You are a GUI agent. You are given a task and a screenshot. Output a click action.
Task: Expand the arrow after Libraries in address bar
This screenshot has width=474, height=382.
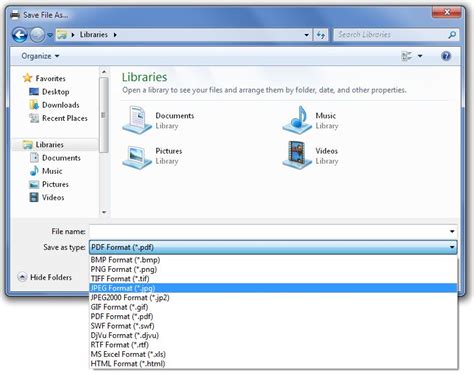115,35
